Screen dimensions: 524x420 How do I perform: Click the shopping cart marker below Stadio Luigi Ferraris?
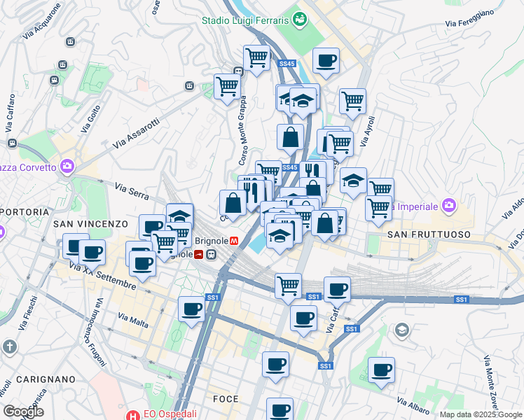256,57
